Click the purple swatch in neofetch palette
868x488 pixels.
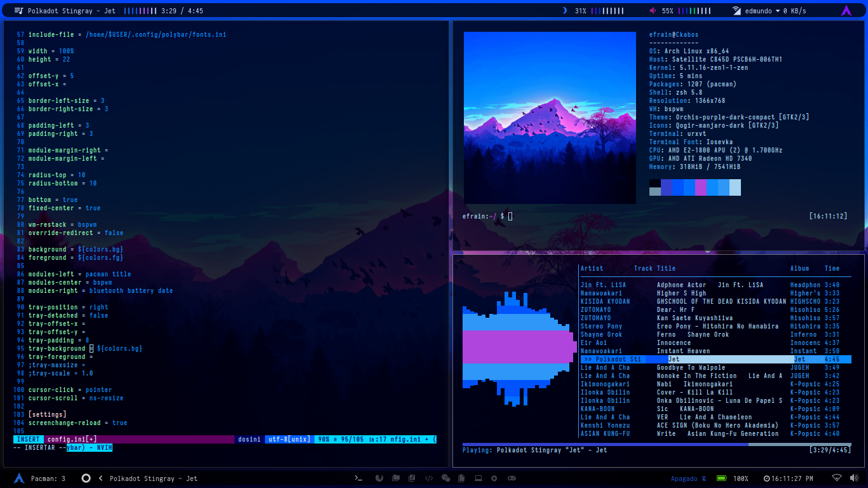[x=700, y=187]
